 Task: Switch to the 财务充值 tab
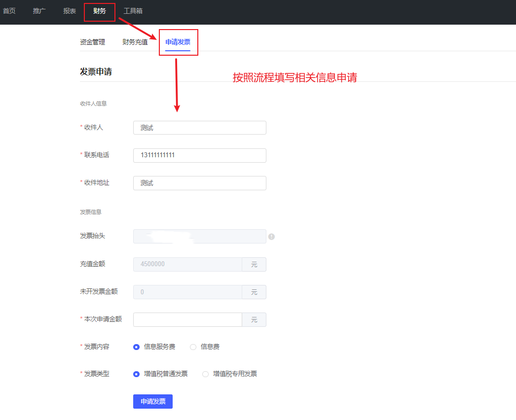pos(135,42)
